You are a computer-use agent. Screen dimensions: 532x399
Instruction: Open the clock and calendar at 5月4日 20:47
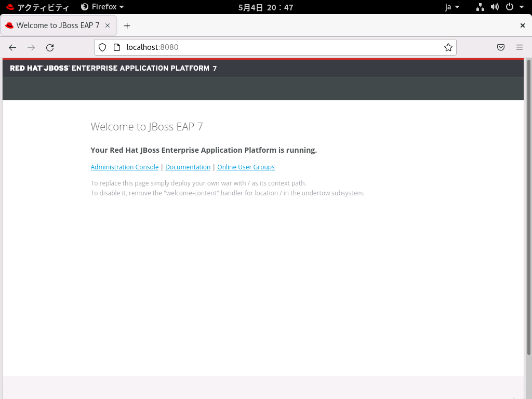(265, 7)
